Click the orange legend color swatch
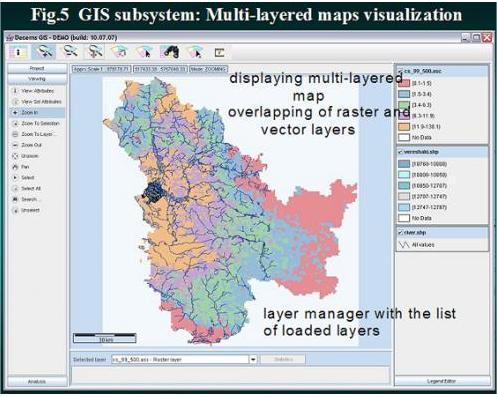The width and height of the screenshot is (497, 397). pos(404,127)
